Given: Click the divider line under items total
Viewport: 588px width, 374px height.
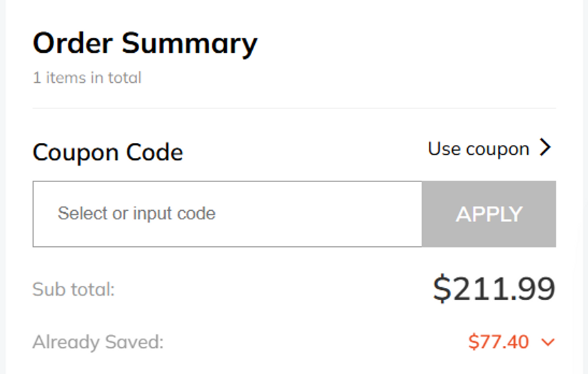Looking at the screenshot, I should [x=294, y=108].
